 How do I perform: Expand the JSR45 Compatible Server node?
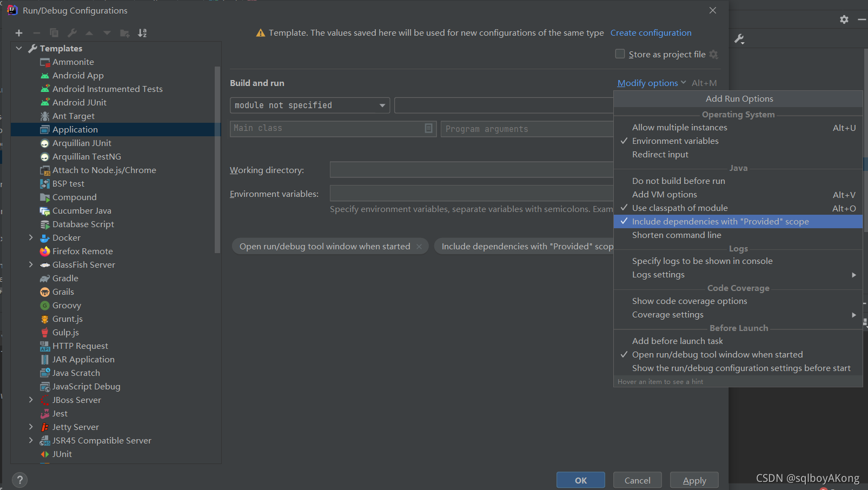(x=31, y=440)
